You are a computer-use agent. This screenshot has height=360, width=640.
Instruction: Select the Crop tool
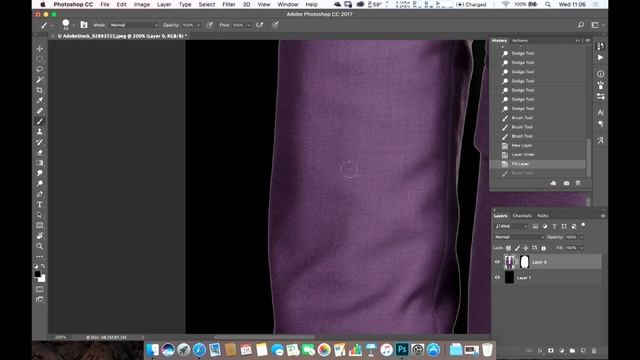pyautogui.click(x=40, y=90)
